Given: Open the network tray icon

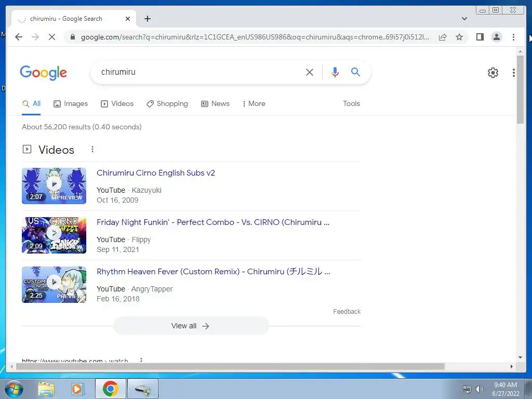Looking at the screenshot, I should tap(467, 389).
